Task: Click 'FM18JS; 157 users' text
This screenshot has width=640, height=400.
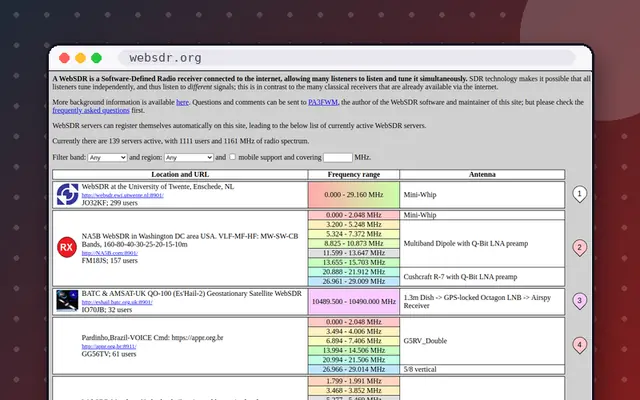Action: click(x=109, y=261)
